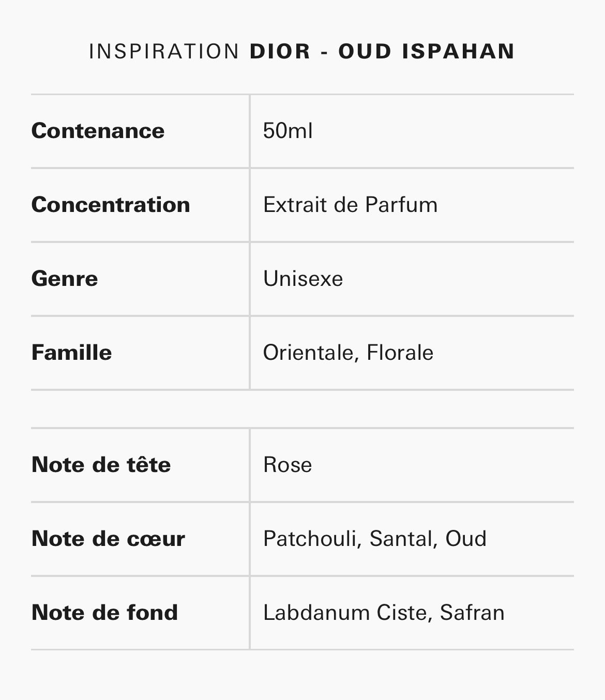Click the word Oud in heart notes
Screen dimensions: 605x700
(x=466, y=538)
